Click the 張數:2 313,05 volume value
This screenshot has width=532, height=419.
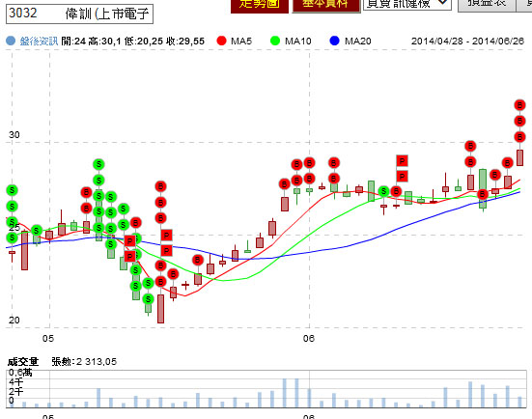[84, 362]
